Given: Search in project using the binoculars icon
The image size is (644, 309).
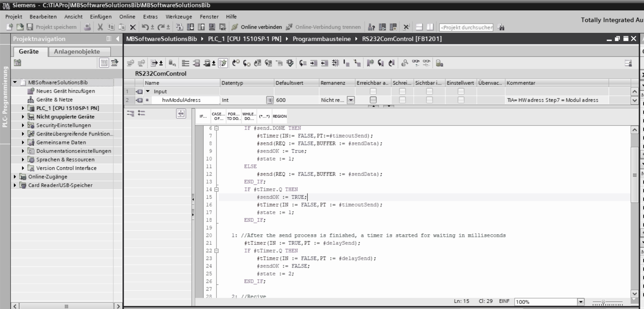Looking at the screenshot, I should (x=501, y=27).
